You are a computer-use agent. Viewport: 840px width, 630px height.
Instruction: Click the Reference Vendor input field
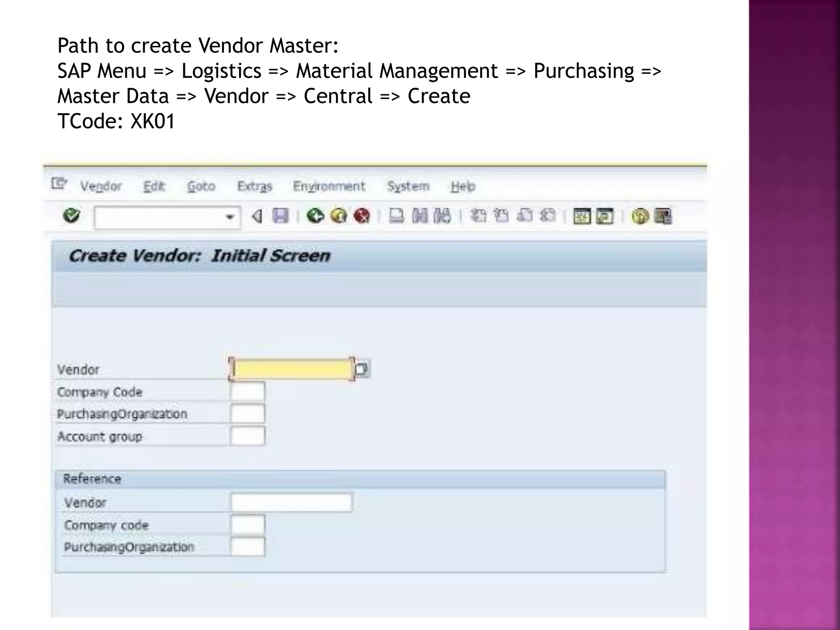291,502
